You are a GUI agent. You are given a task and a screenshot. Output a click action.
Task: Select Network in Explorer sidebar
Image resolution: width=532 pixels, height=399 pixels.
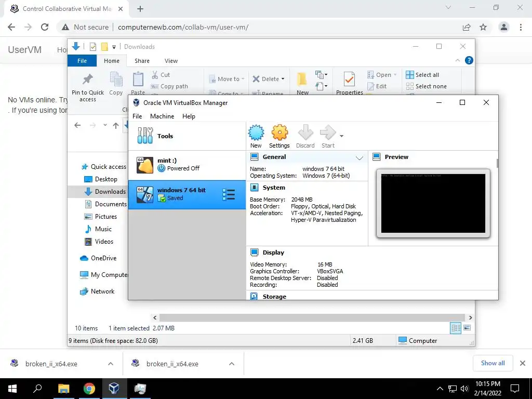click(x=97, y=291)
